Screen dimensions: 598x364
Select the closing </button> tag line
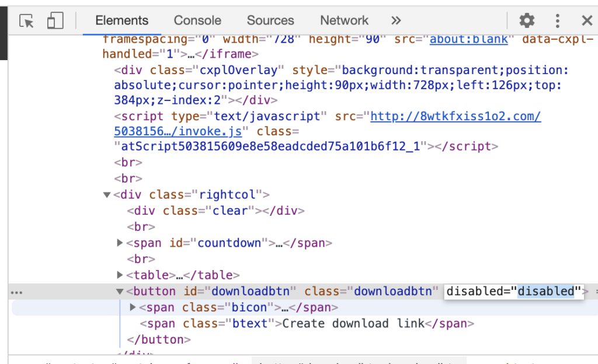click(x=159, y=339)
